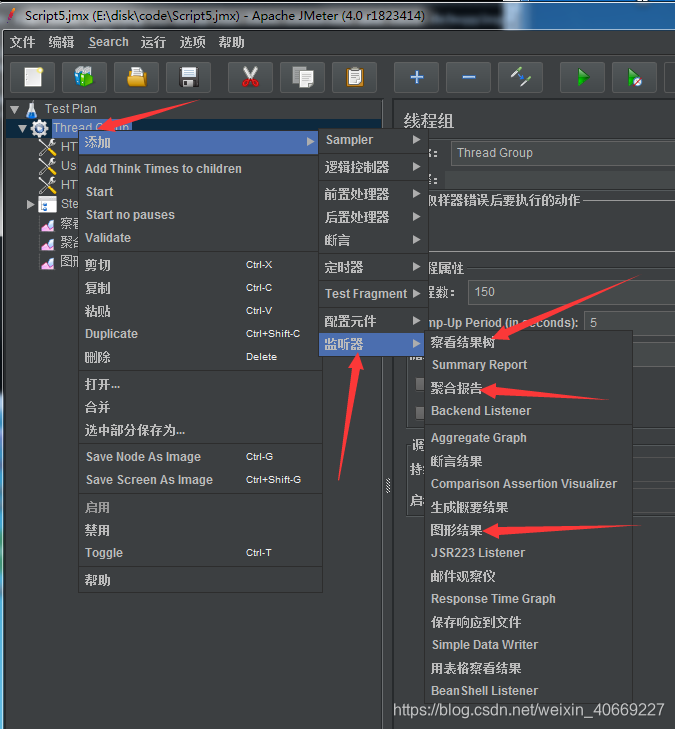The width and height of the screenshot is (675, 729).
Task: Expand the 断言 submenu
Action: click(x=373, y=240)
